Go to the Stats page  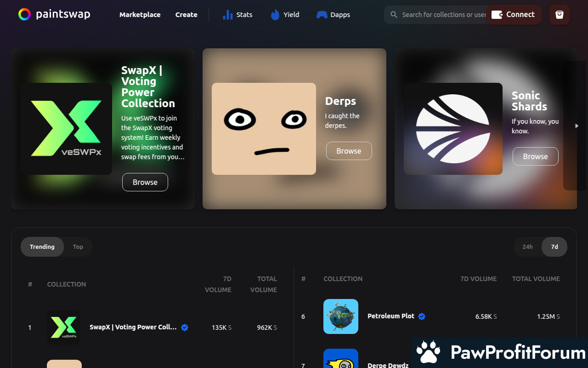pyautogui.click(x=244, y=15)
